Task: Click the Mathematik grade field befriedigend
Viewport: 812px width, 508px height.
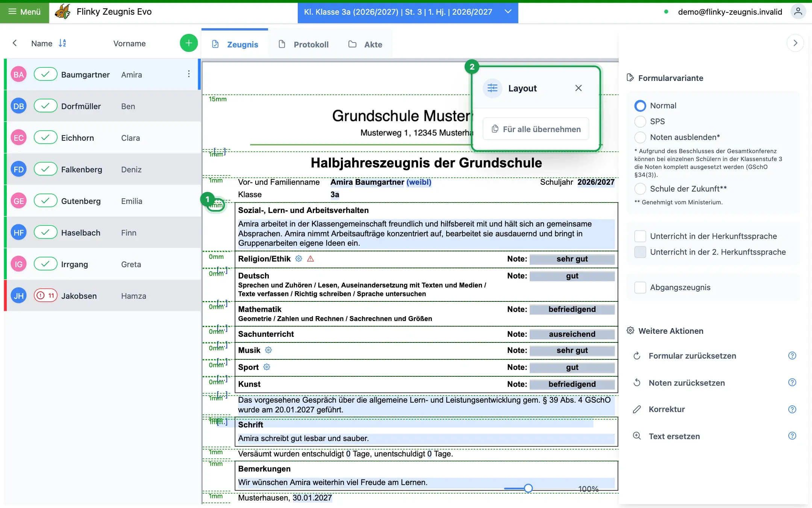Action: [x=572, y=309]
